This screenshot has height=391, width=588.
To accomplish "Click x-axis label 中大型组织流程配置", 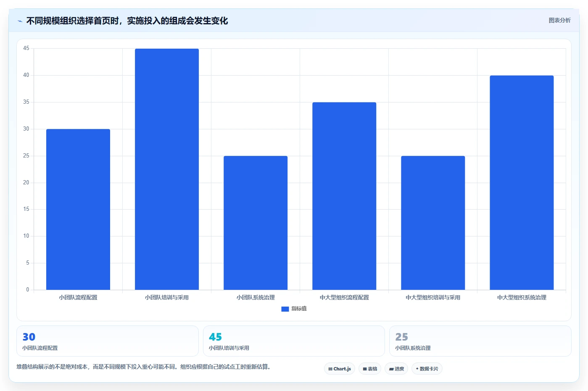I will pyautogui.click(x=344, y=297).
